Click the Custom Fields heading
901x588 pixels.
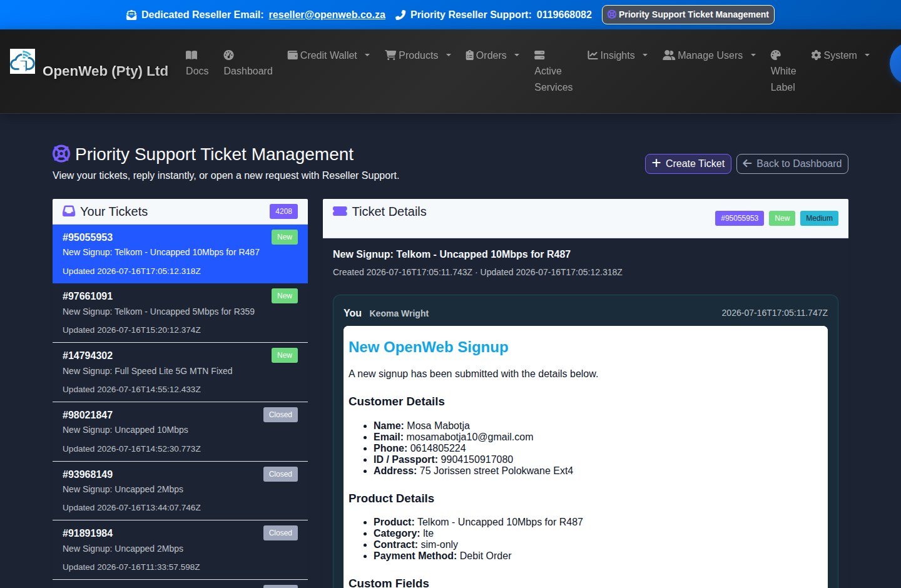[x=389, y=582]
